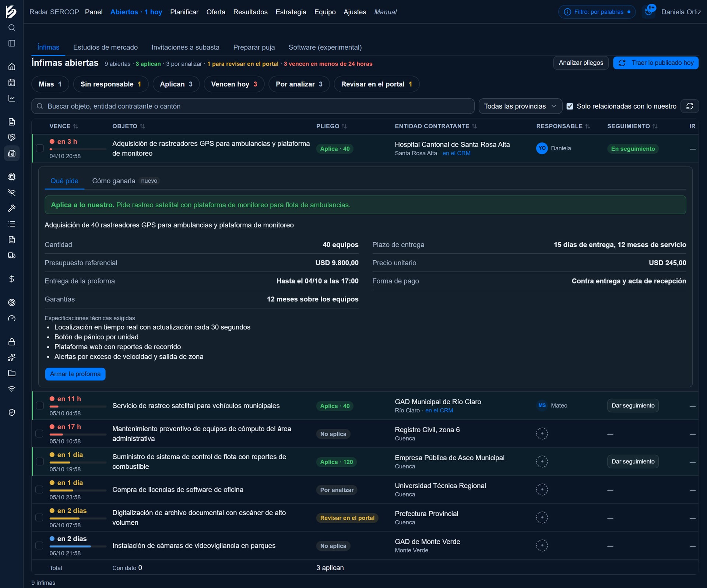Select checkbox for GPS ambulancias row
Screen dimensions: 707x588
tap(40, 148)
